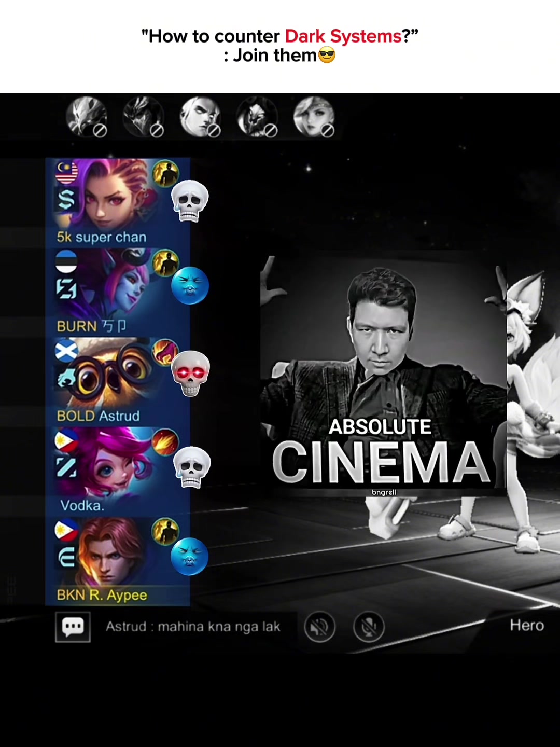This screenshot has width=560, height=747.
Task: Select the BURN player card
Action: (118, 292)
